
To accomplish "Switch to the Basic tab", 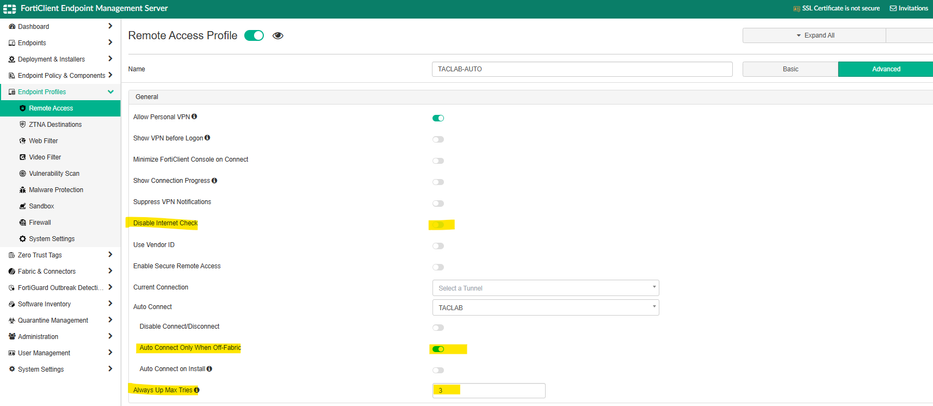I will (x=790, y=69).
